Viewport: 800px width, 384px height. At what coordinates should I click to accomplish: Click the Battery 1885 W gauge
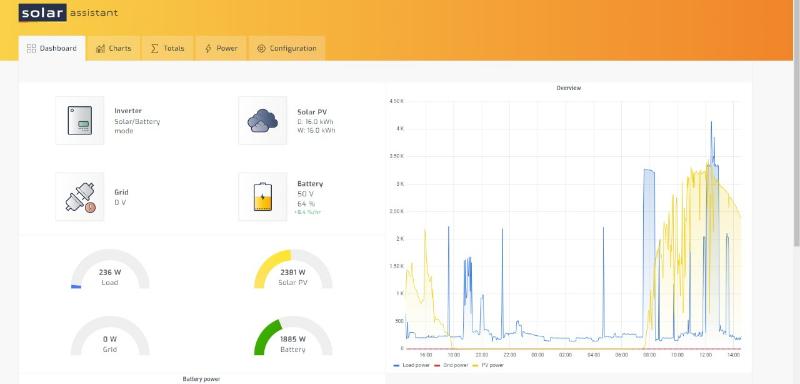coord(293,337)
